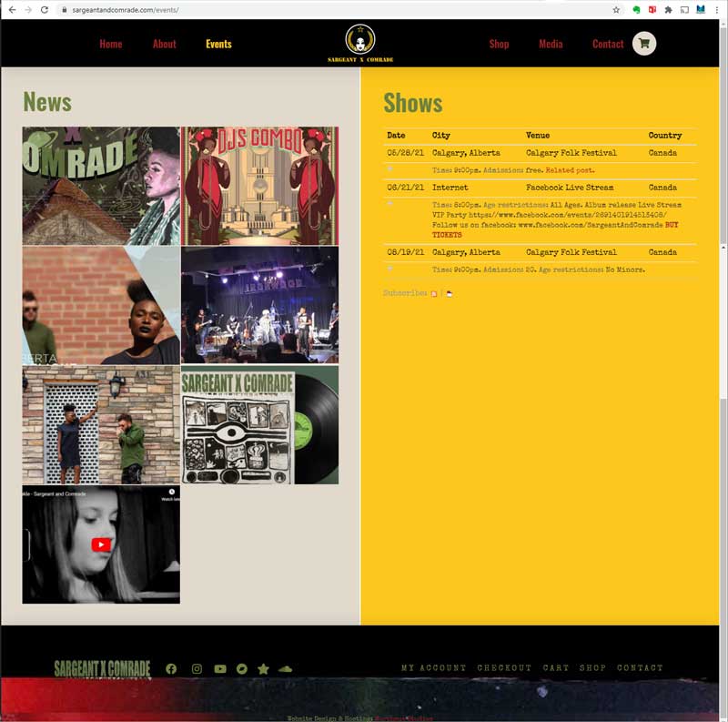
Task: Open the live stage concert thumbnail
Action: pyautogui.click(x=260, y=305)
